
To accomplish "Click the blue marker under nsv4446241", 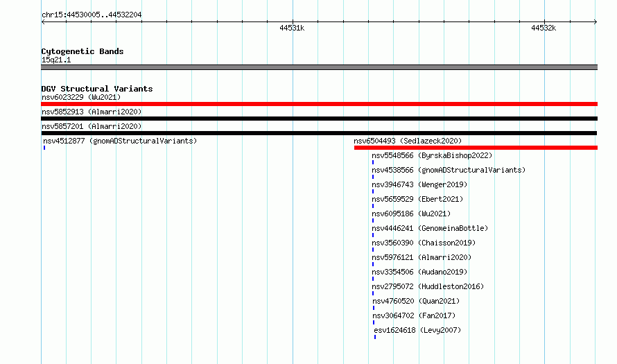I will 373,235.
